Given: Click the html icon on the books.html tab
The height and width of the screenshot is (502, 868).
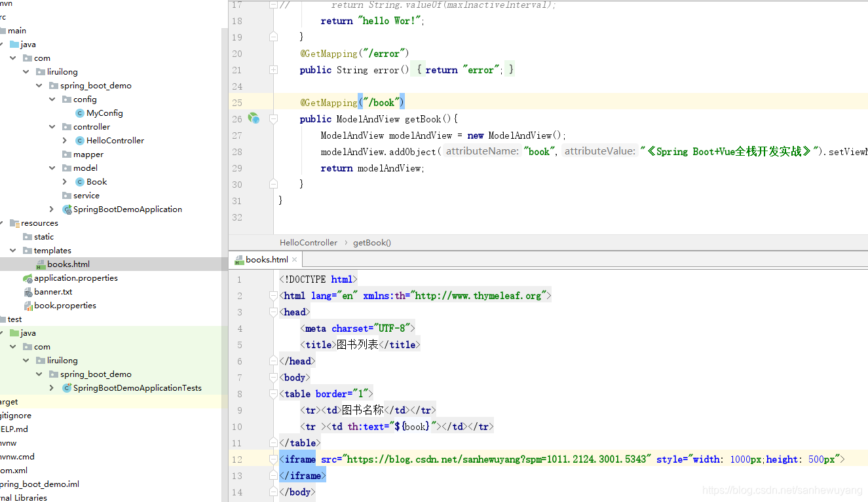Looking at the screenshot, I should (239, 260).
